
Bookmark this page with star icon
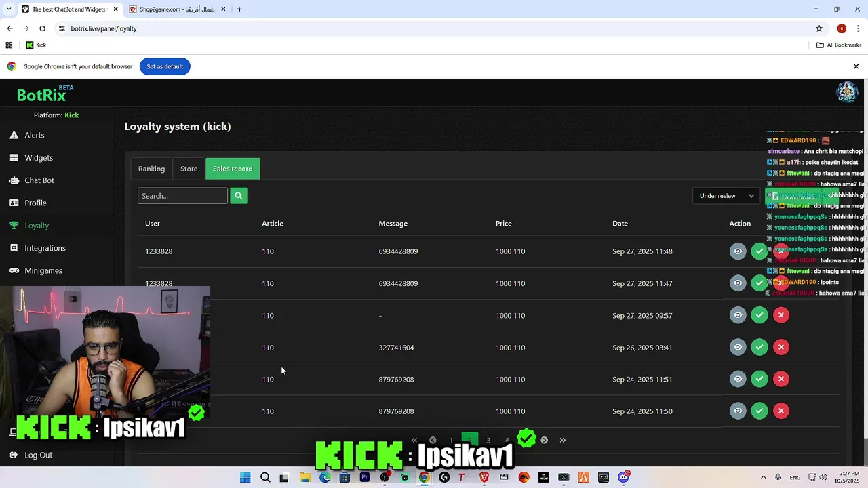(819, 28)
